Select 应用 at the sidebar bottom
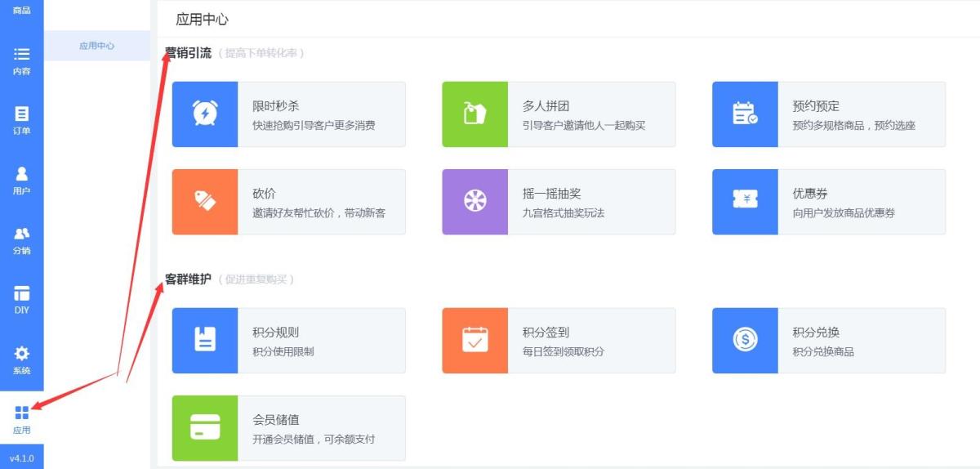This screenshot has height=469, width=980. (x=22, y=420)
